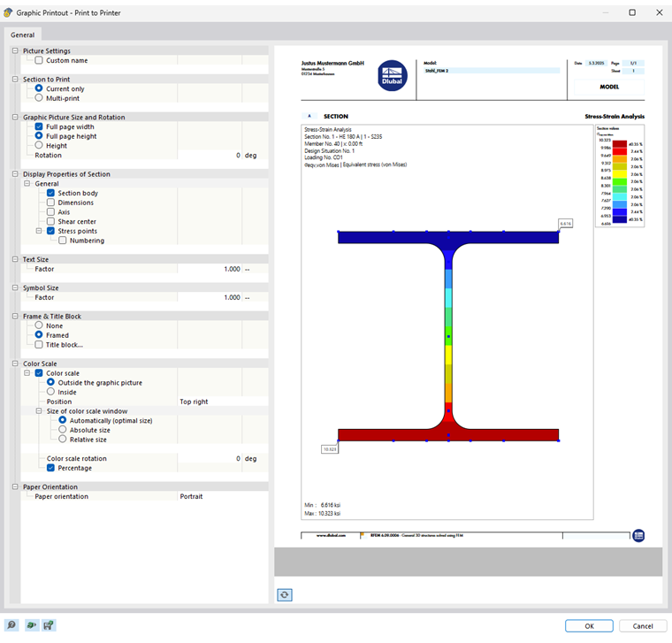
Task: Click the application icon in title bar
Action: [x=8, y=13]
